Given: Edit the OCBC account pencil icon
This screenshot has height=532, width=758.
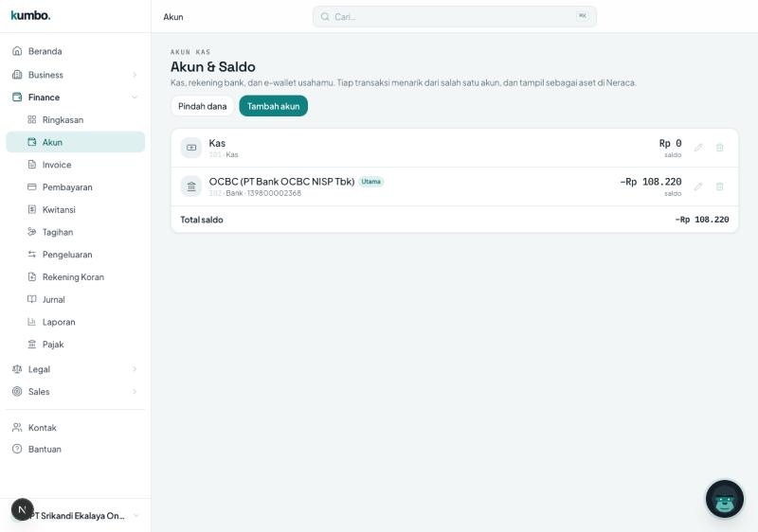Looking at the screenshot, I should [698, 186].
